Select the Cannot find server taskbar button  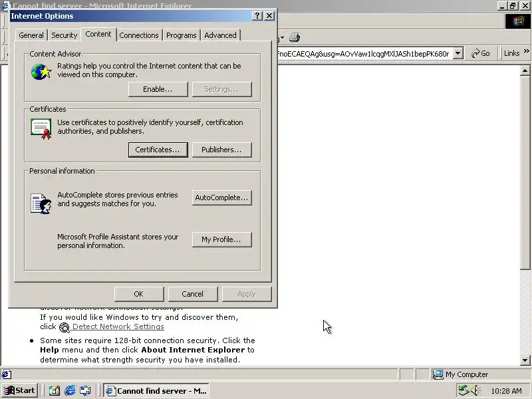coord(156,391)
